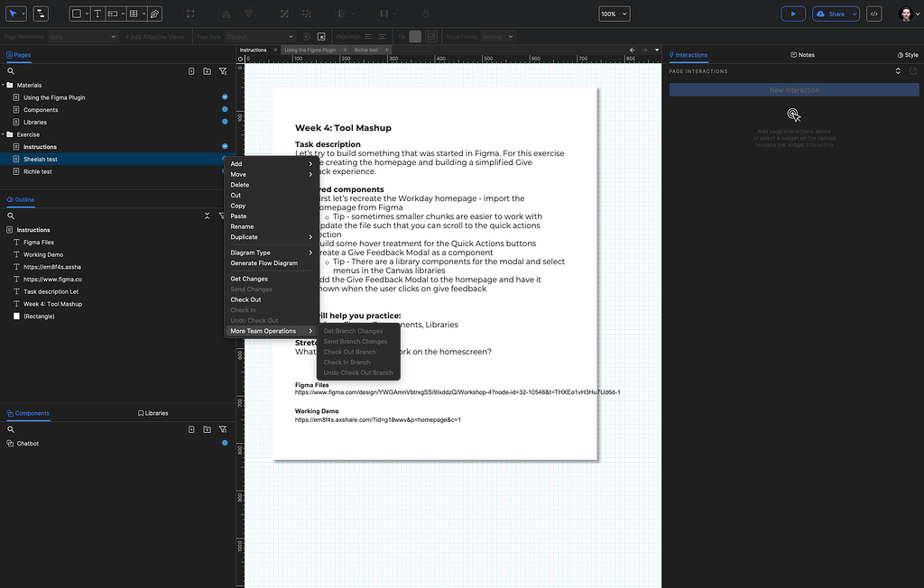
Task: Select the Table widget tool in the toolbar
Action: [x=134, y=14]
